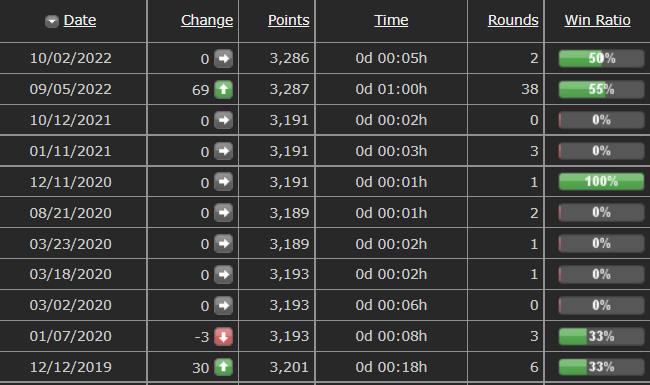650x385 pixels.
Task: Click the gray arrow in the 12/11/2020 row
Action: (x=223, y=182)
